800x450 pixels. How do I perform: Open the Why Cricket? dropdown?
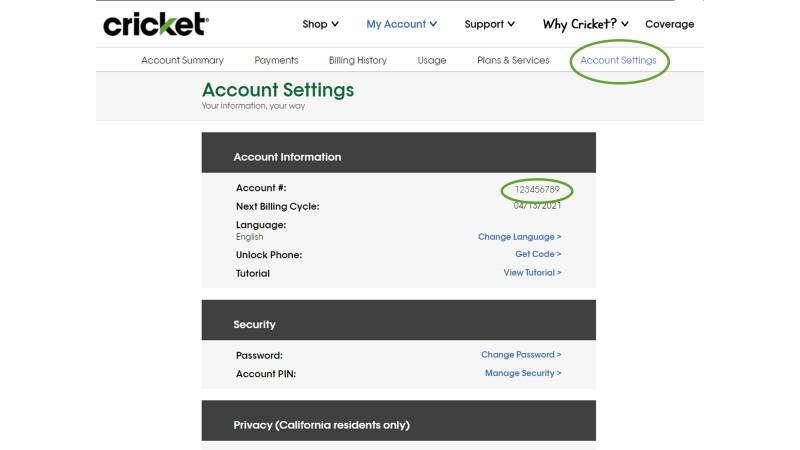pos(585,24)
